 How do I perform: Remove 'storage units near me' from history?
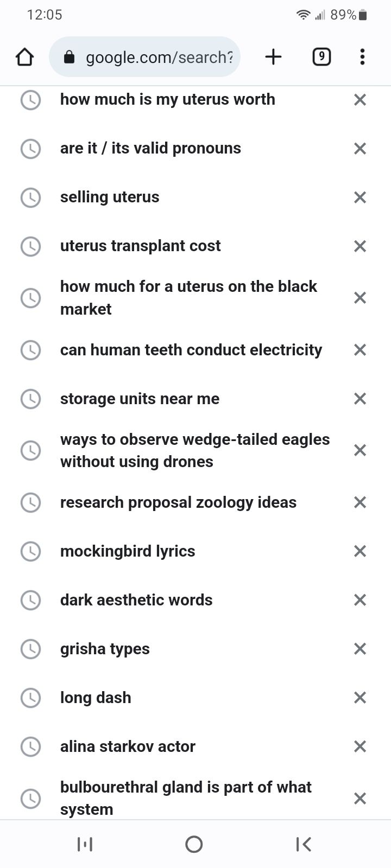pos(360,399)
